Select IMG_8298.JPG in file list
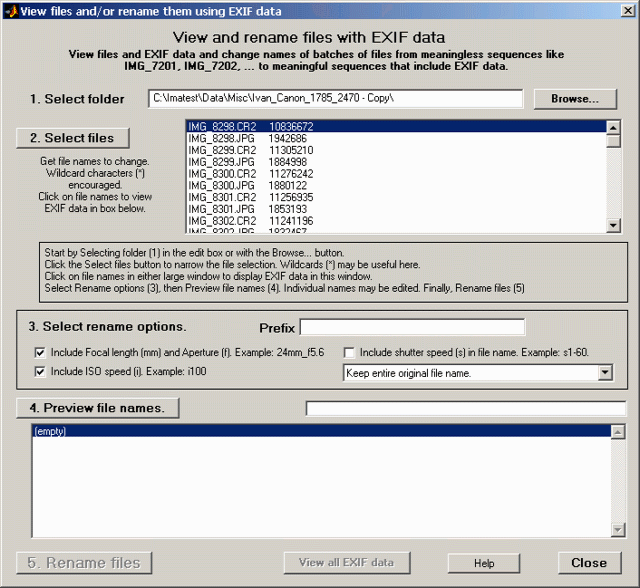The height and width of the screenshot is (588, 640). (396, 138)
